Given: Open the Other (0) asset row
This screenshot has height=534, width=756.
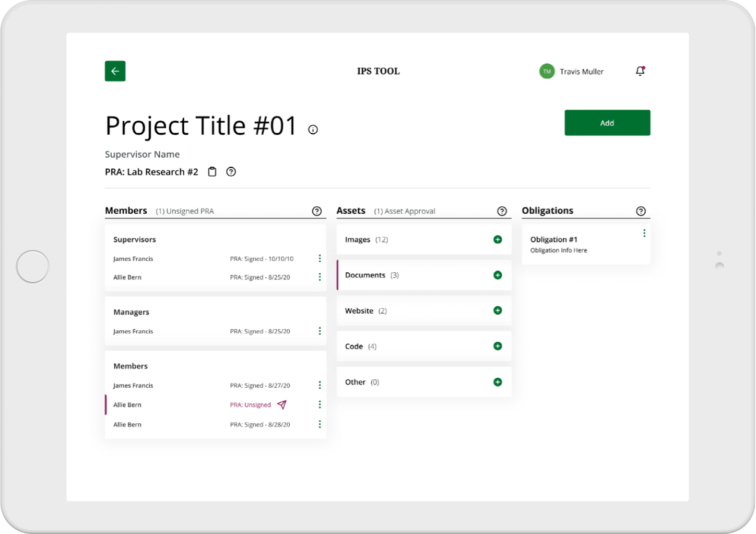Looking at the screenshot, I should (424, 382).
